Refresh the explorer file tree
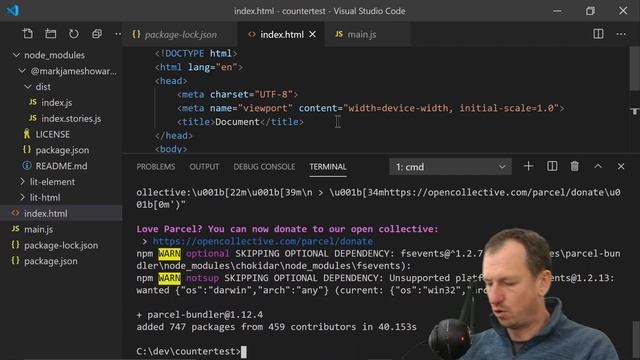Image resolution: width=640 pixels, height=360 pixels. pyautogui.click(x=74, y=33)
